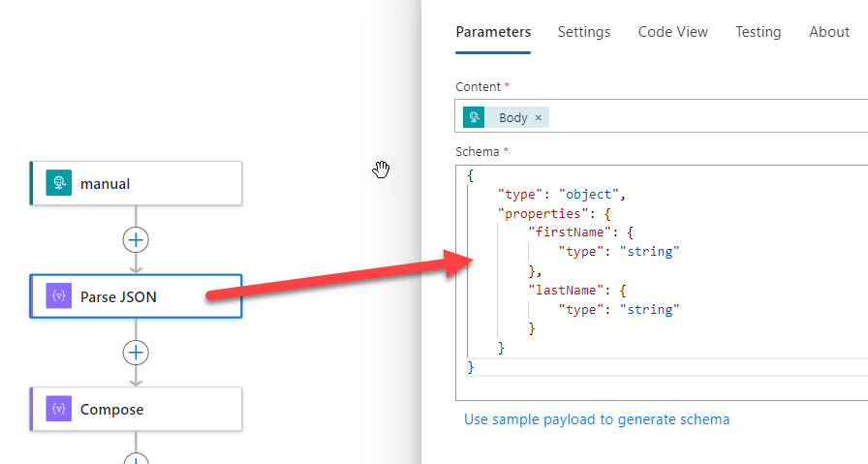Click the Body token icon in Content

pos(474,117)
